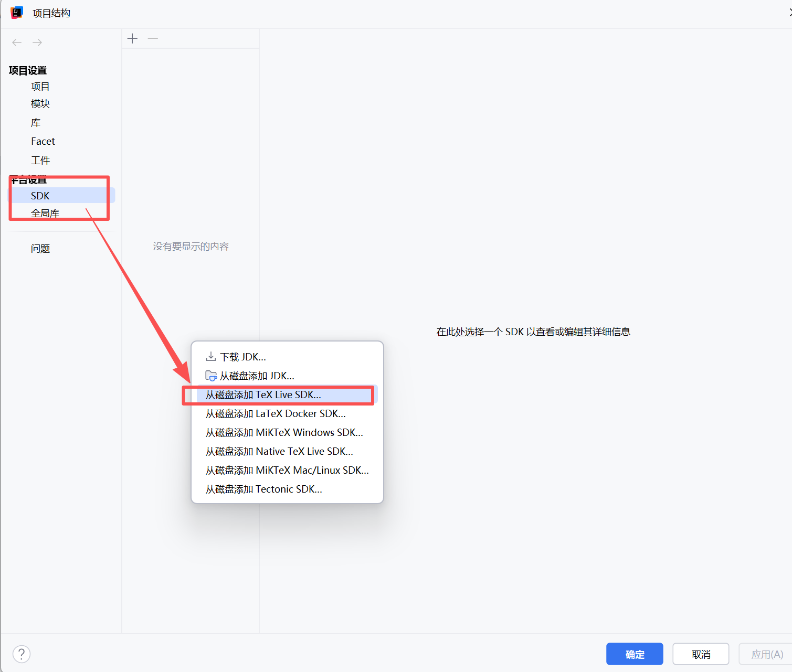Pick 从磁盘添加 MiKTeX Windows SDK entry
Screen dimensions: 792x672
tap(284, 432)
